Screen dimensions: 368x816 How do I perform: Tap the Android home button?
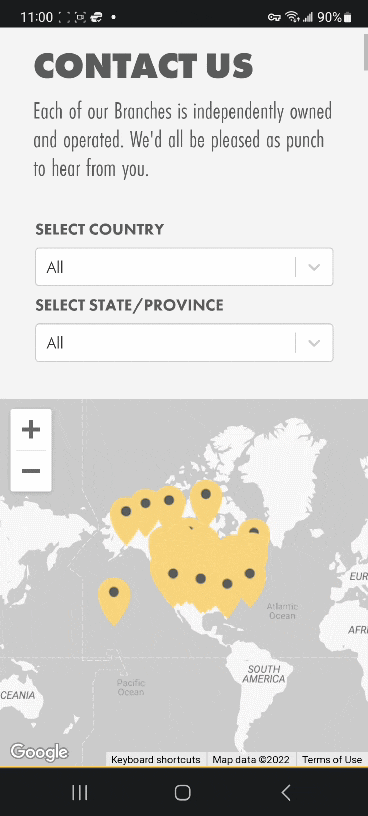(183, 793)
